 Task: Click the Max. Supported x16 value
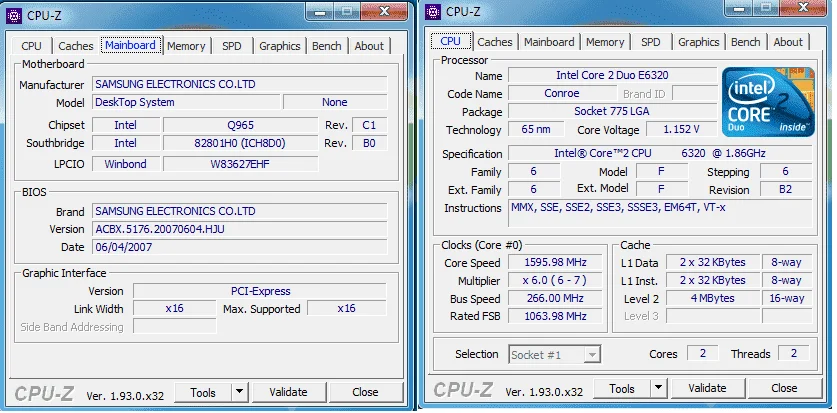click(347, 309)
